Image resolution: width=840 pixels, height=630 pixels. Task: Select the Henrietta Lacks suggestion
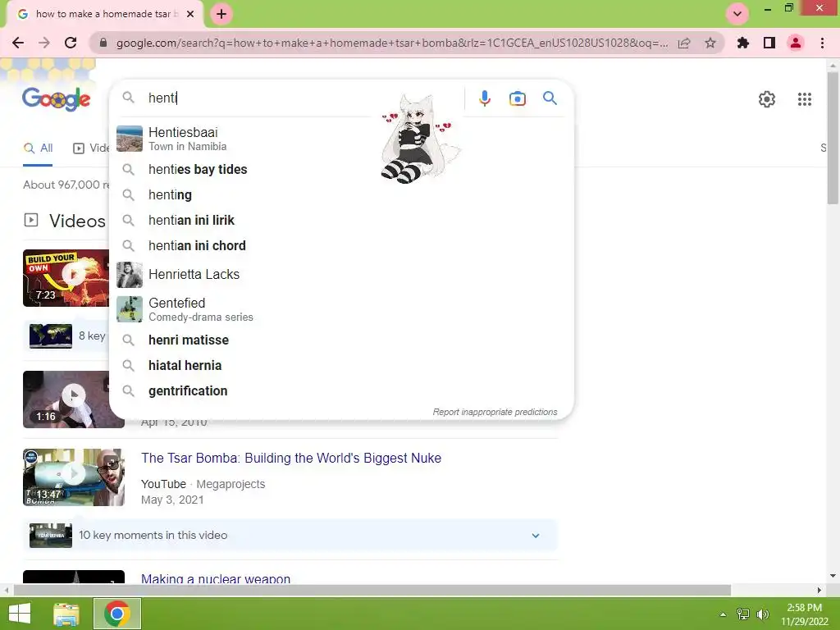tap(341, 274)
